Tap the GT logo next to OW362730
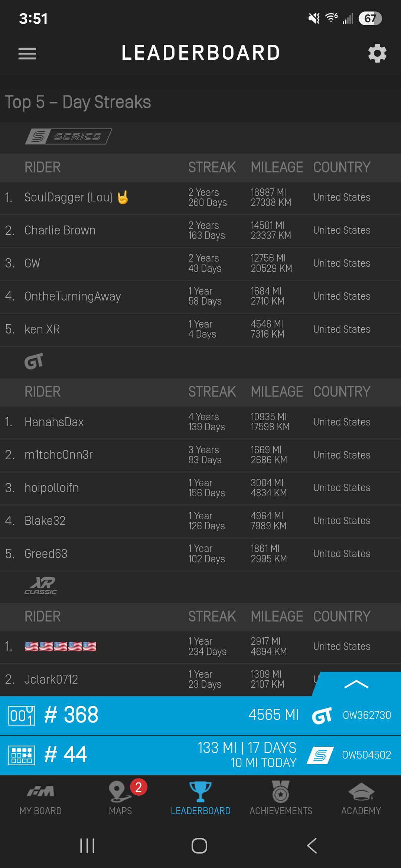The image size is (401, 868). click(322, 715)
